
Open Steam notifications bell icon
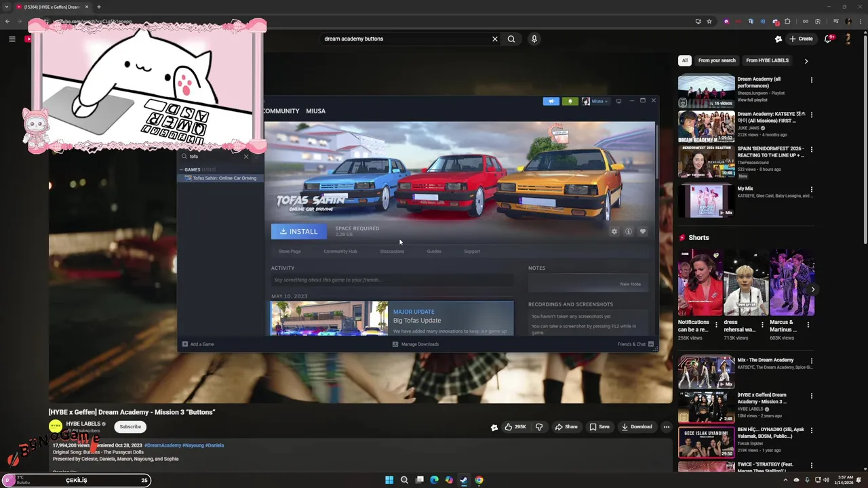(570, 101)
